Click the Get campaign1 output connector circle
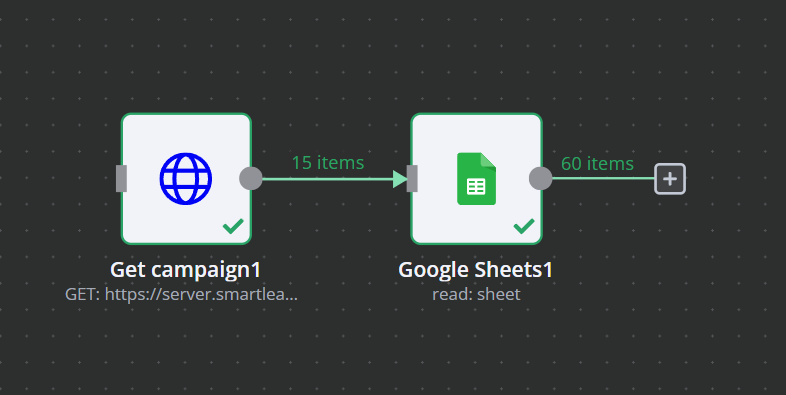This screenshot has height=395, width=786. [x=251, y=178]
